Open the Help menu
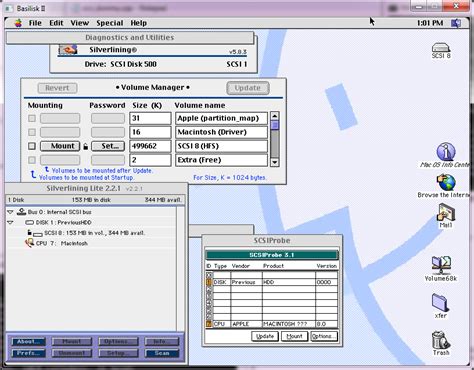 tap(138, 23)
